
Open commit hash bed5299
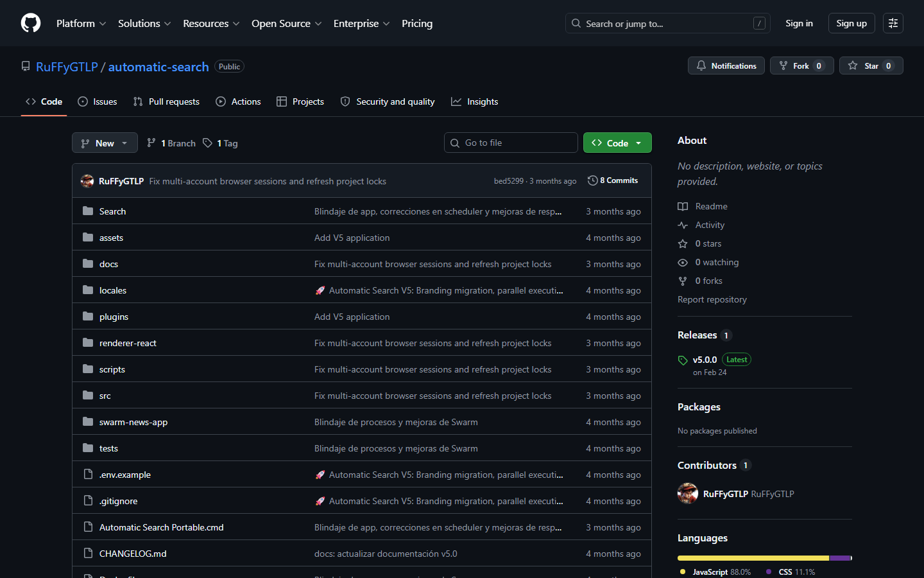pyautogui.click(x=509, y=181)
